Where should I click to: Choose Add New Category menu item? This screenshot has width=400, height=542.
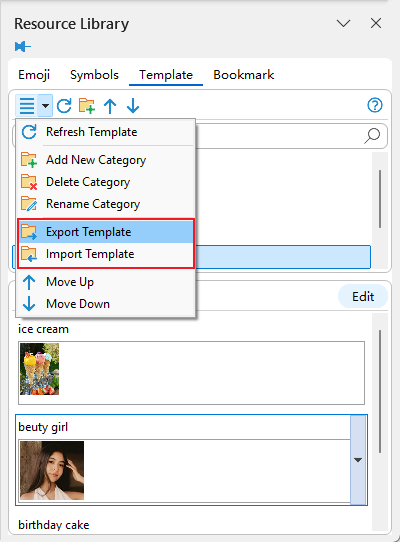click(x=106, y=160)
